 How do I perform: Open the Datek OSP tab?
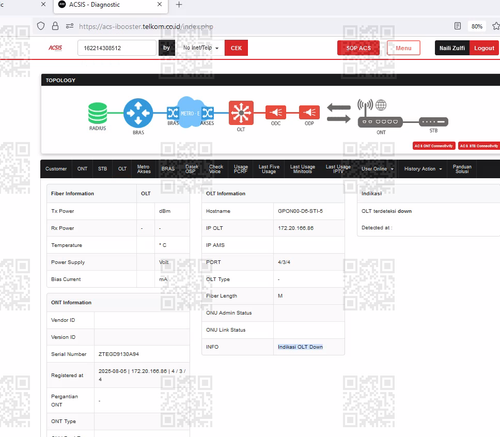click(191, 169)
